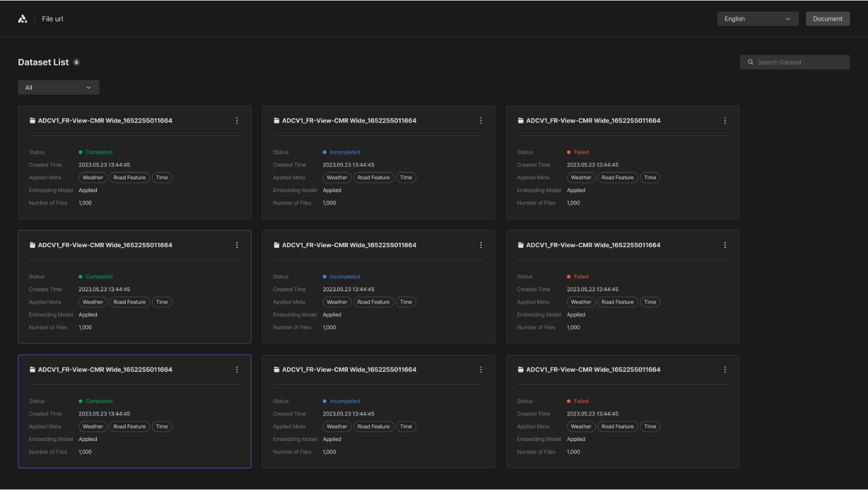
Task: Click the Completed status in the purple-highlighted card
Action: pos(96,401)
